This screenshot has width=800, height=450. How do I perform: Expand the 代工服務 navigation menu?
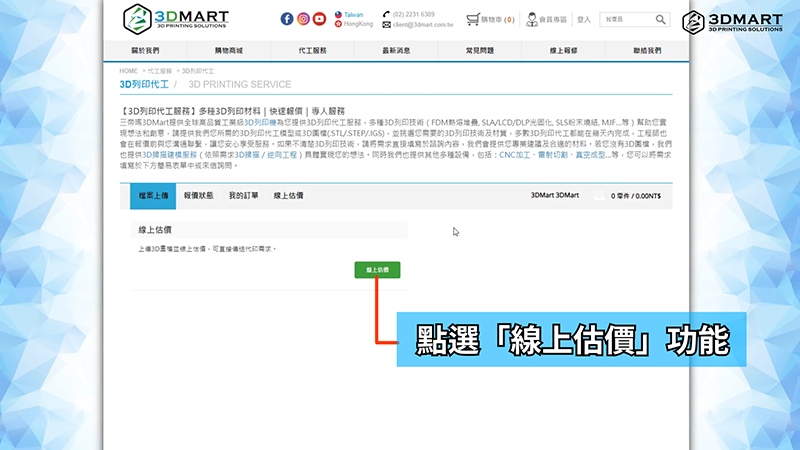pos(312,50)
